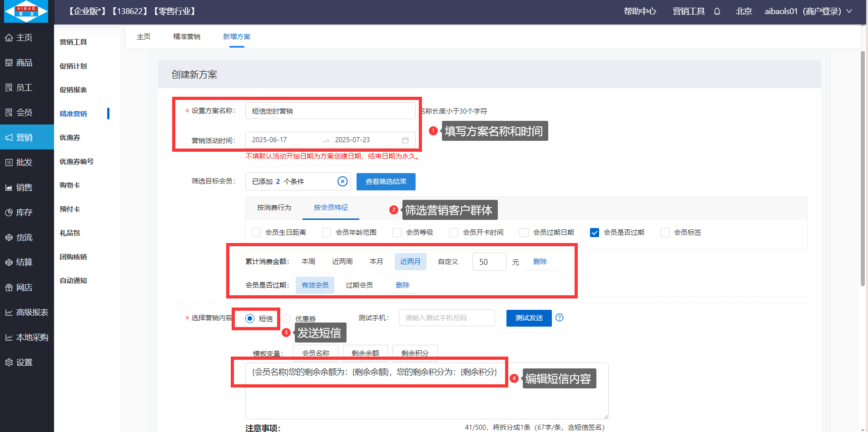Switch to the 精准营销 page tab
This screenshot has height=432, width=868.
click(x=187, y=37)
